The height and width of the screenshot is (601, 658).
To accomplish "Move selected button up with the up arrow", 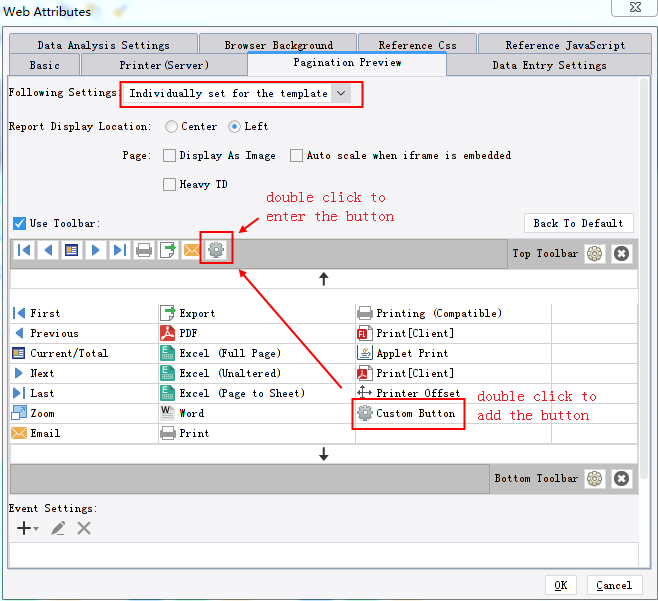I will [x=324, y=279].
